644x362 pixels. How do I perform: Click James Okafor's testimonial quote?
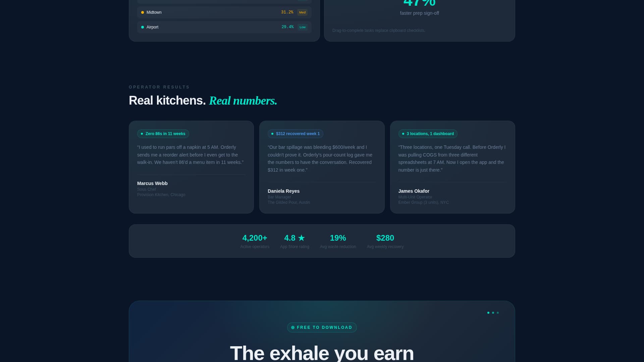pos(452,159)
